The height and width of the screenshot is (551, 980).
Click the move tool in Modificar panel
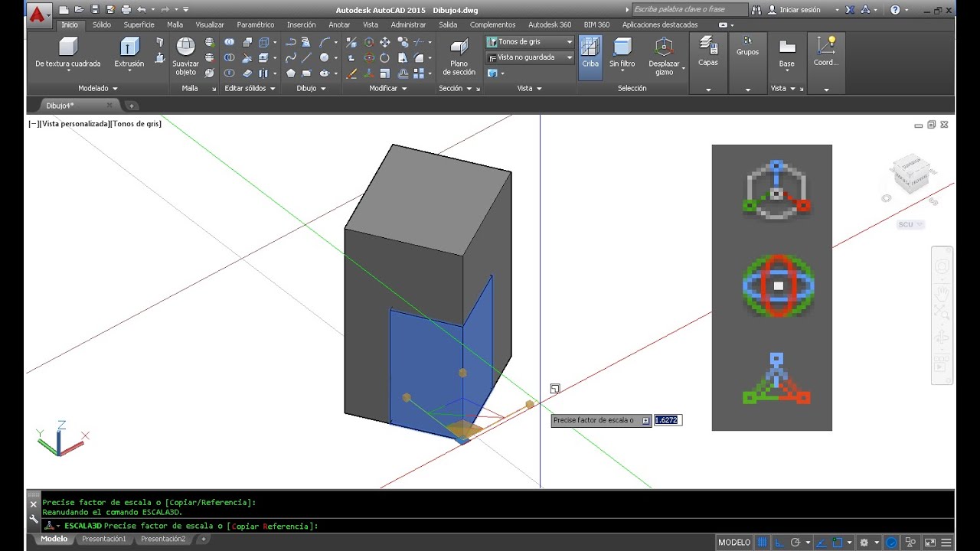385,42
